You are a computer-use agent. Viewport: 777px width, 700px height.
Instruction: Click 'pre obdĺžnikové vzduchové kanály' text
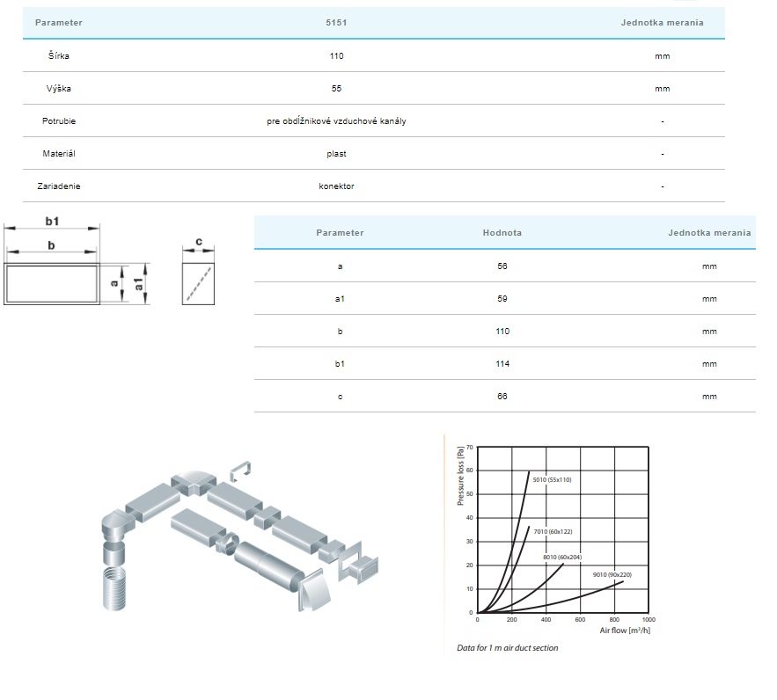tap(336, 120)
